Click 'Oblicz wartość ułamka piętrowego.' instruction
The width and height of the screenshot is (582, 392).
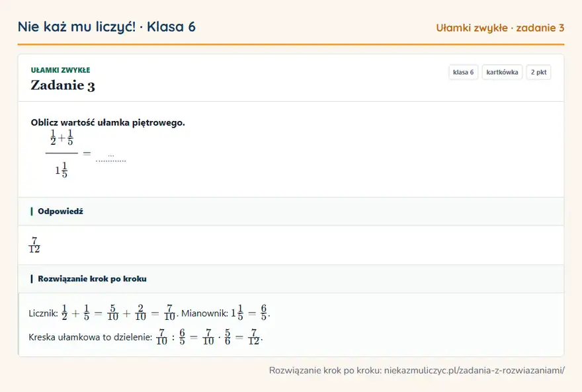[x=108, y=122]
